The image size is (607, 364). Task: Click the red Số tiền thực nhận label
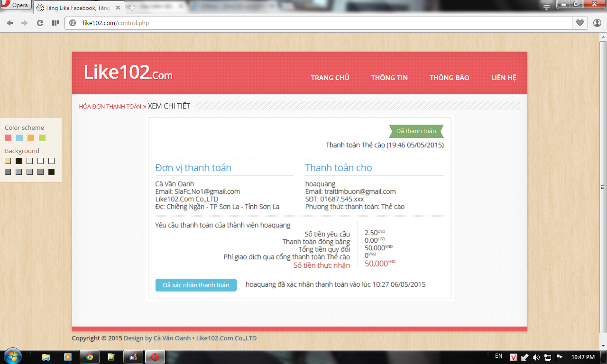click(x=322, y=265)
